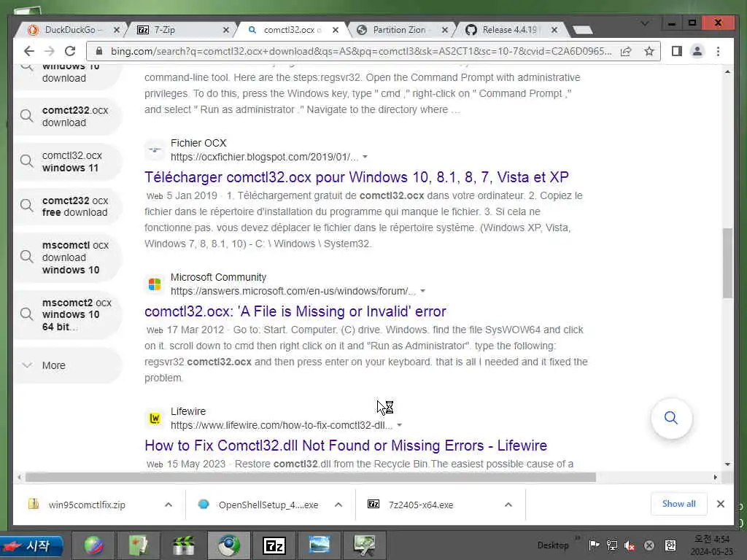Expand dropdown next to ocxfichier.blogspot.com URL
Viewport: 747px width, 560px height.
[x=365, y=157]
